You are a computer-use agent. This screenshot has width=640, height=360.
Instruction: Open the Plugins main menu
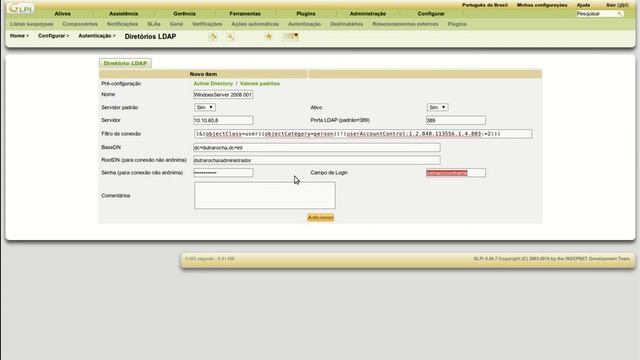tap(306, 13)
